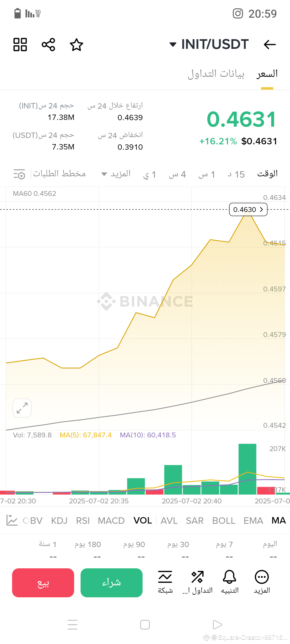
Task: Toggle the MA overlay indicator
Action: coord(278,521)
